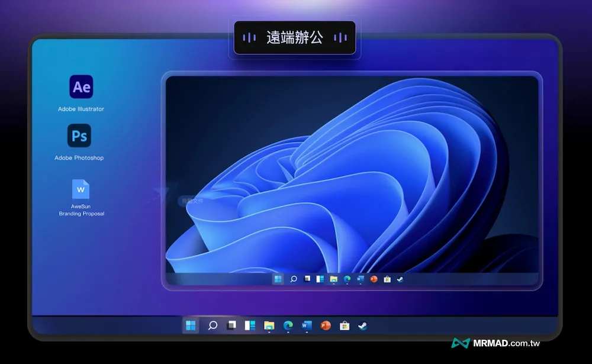
Task: Launch Steam from the outer taskbar
Action: 363,325
